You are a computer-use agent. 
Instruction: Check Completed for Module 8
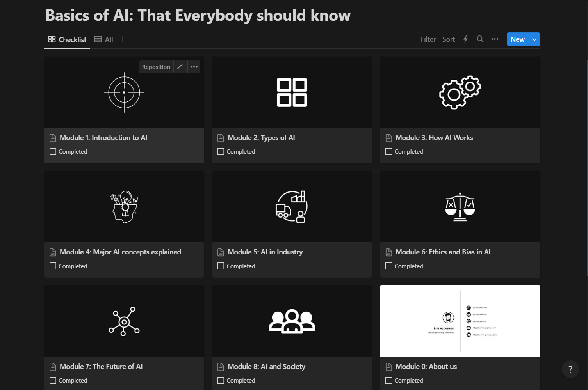pyautogui.click(x=221, y=380)
